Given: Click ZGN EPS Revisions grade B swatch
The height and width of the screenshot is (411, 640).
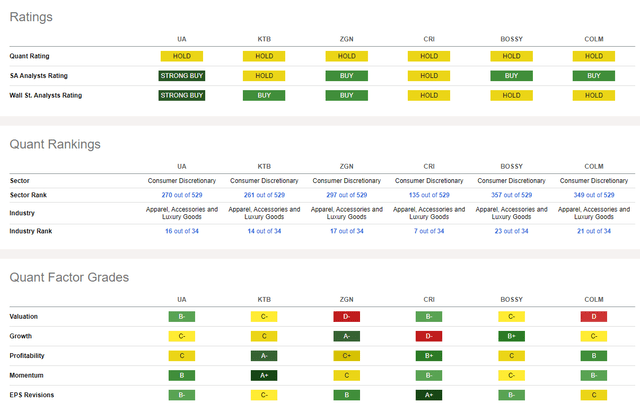Looking at the screenshot, I should point(347,395).
